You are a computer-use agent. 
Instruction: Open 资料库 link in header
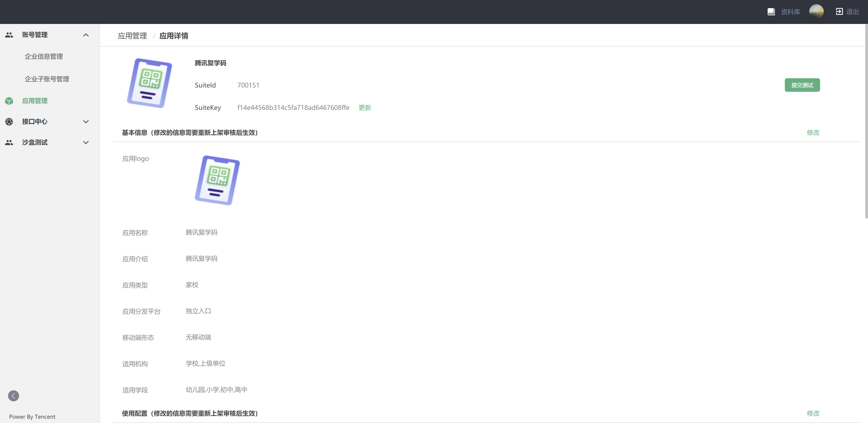pyautogui.click(x=790, y=12)
